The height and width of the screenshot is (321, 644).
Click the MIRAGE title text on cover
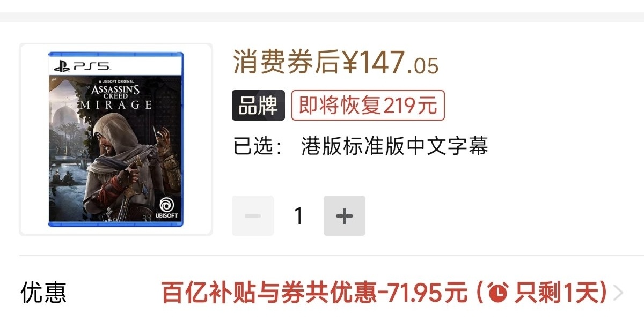(x=116, y=105)
